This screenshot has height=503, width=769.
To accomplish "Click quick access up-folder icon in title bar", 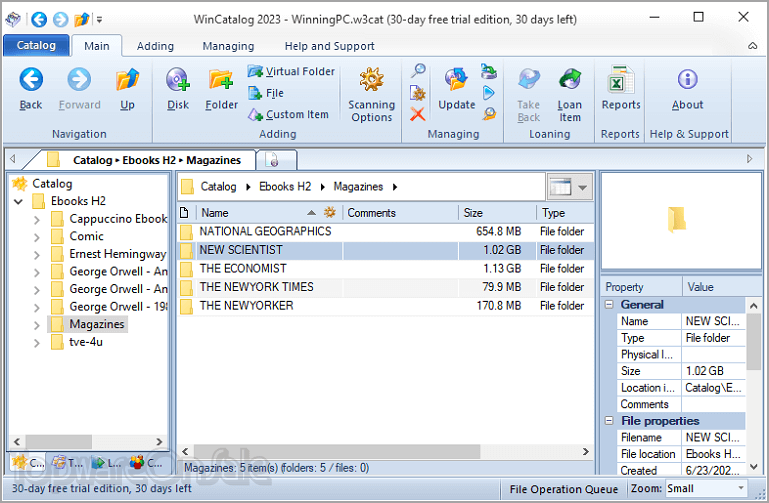I will 81,20.
